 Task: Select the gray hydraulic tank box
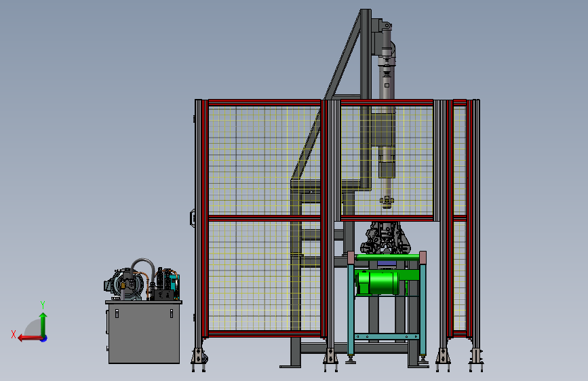[x=144, y=333]
